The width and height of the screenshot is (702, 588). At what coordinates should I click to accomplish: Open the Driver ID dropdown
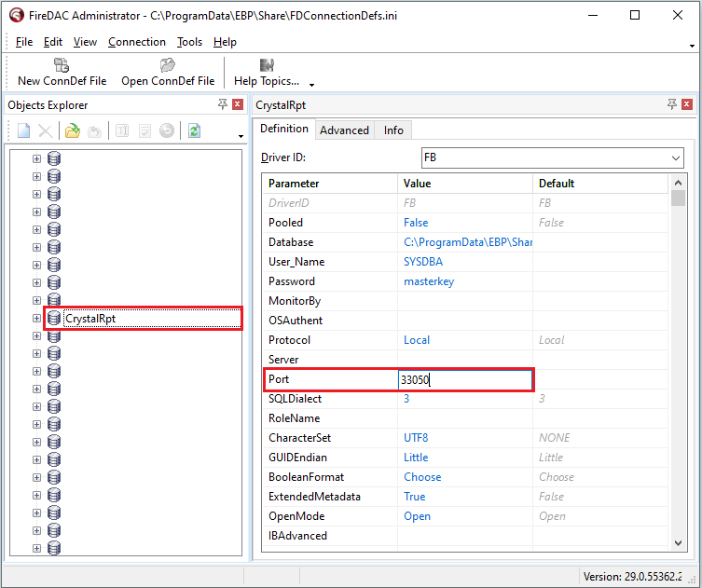(x=675, y=157)
